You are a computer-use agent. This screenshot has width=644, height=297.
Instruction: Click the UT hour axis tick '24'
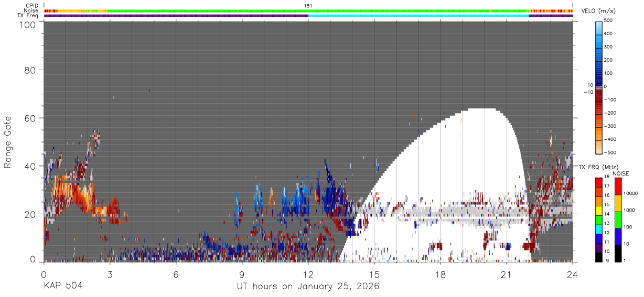point(573,273)
